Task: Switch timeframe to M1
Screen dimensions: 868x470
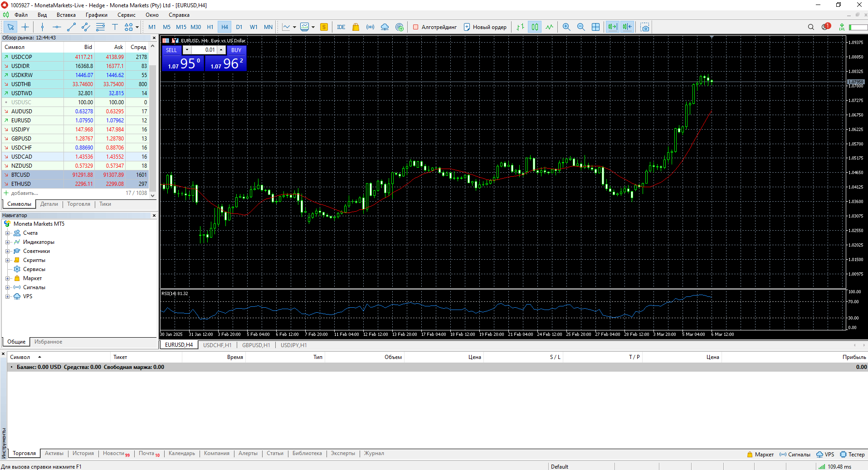Action: tap(152, 27)
